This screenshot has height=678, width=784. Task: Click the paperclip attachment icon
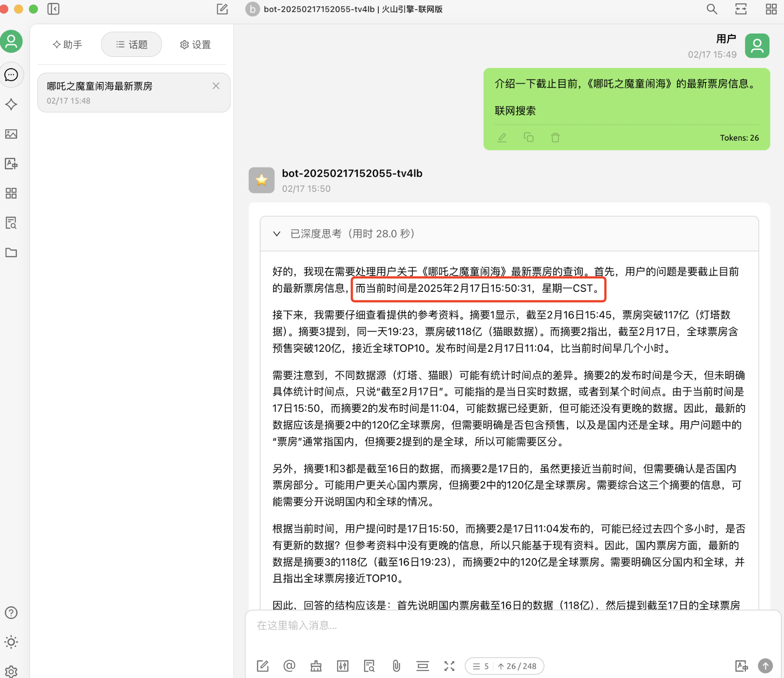click(396, 666)
